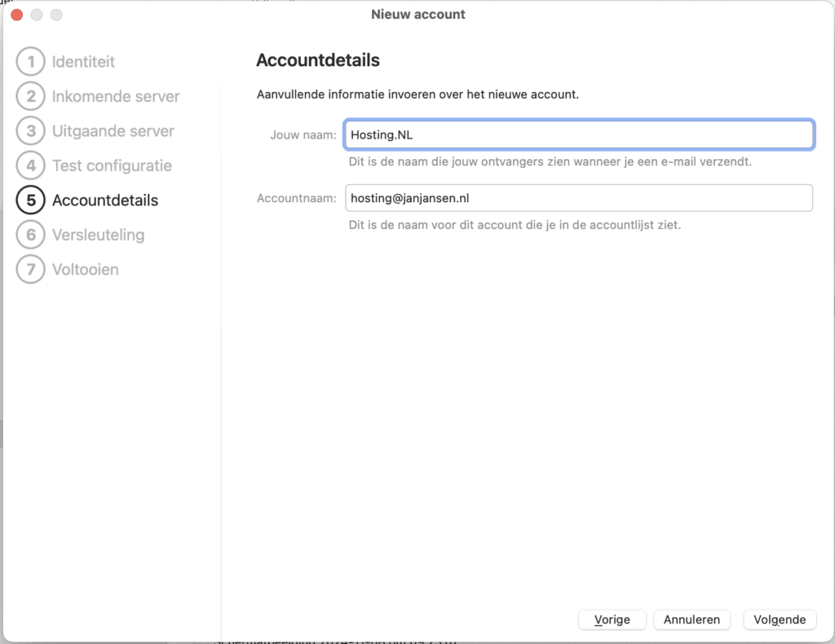Select the Test configuratie step label
The width and height of the screenshot is (835, 644).
[x=112, y=165]
